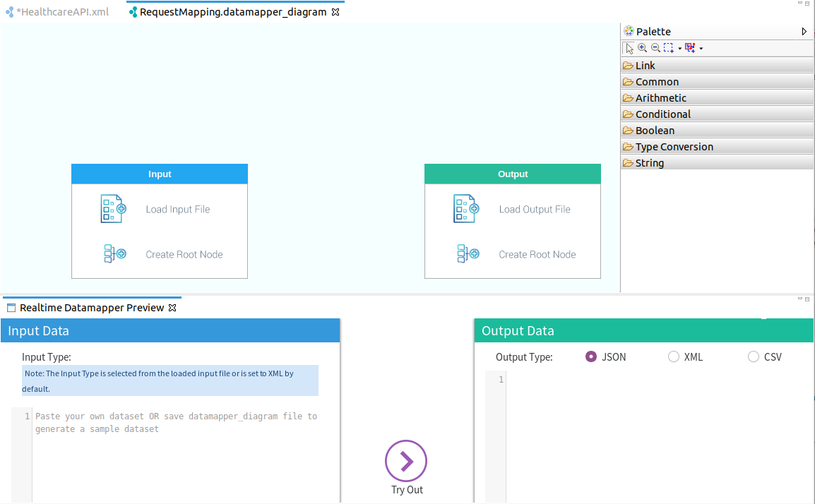Click the Try Out button
The image size is (815, 504).
[x=406, y=461]
